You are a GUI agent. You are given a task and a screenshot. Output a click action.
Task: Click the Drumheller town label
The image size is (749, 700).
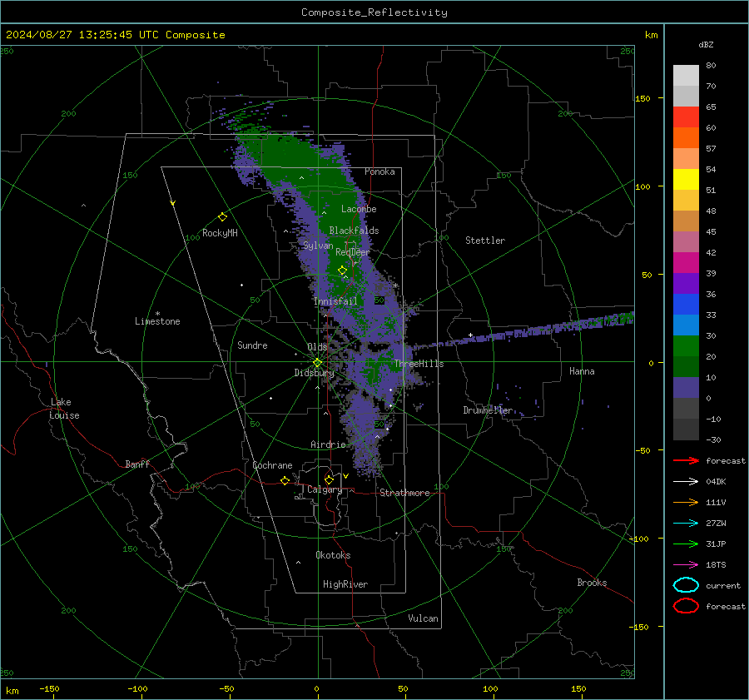coord(488,410)
